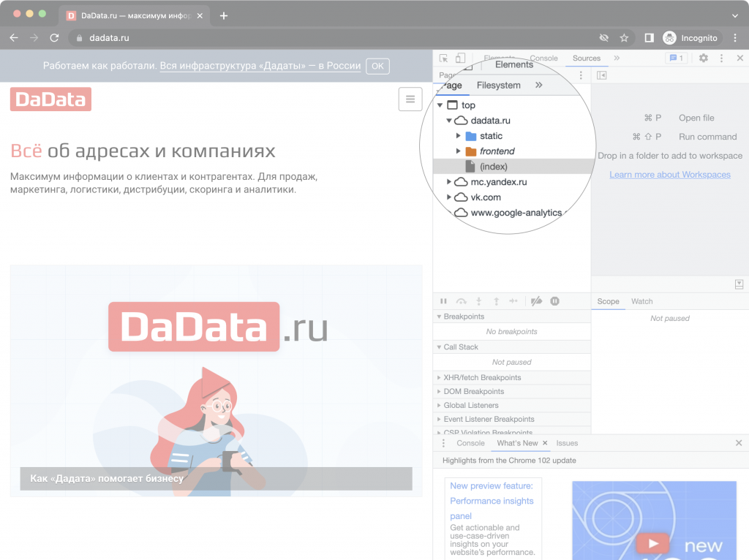Close the DaData.ru browser tab

click(x=200, y=16)
